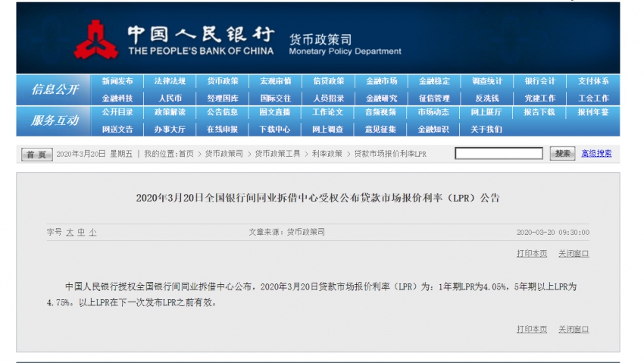This screenshot has width=644, height=363.
Task: Open 利率政策 breadcrumb link
Action: click(327, 154)
